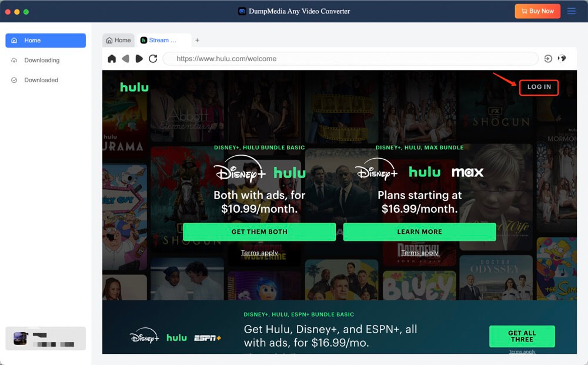Click the Downloading cloud icon
588x365 pixels.
pos(14,61)
